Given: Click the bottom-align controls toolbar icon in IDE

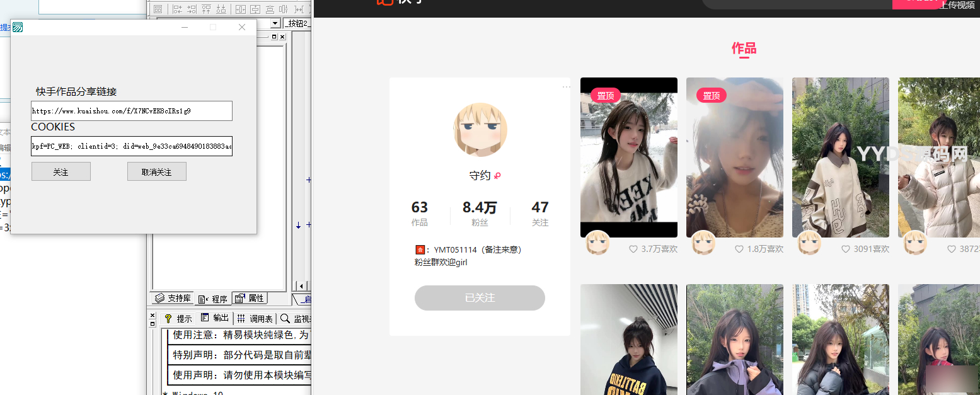Looking at the screenshot, I should click(221, 9).
